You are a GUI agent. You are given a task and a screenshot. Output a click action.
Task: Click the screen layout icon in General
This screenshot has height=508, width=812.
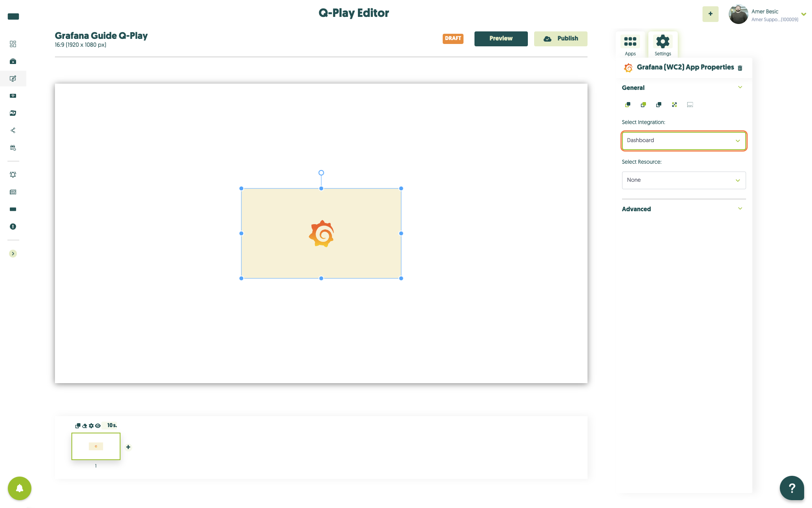pyautogui.click(x=690, y=104)
